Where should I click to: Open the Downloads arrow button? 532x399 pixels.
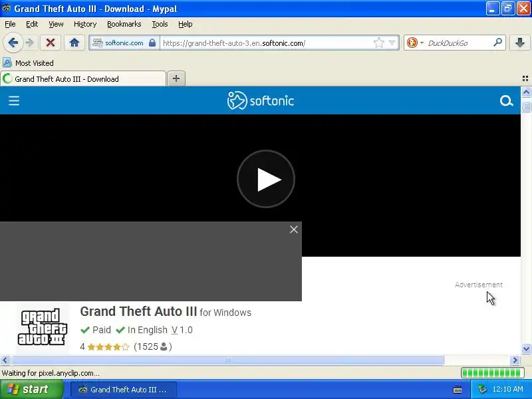tap(519, 43)
